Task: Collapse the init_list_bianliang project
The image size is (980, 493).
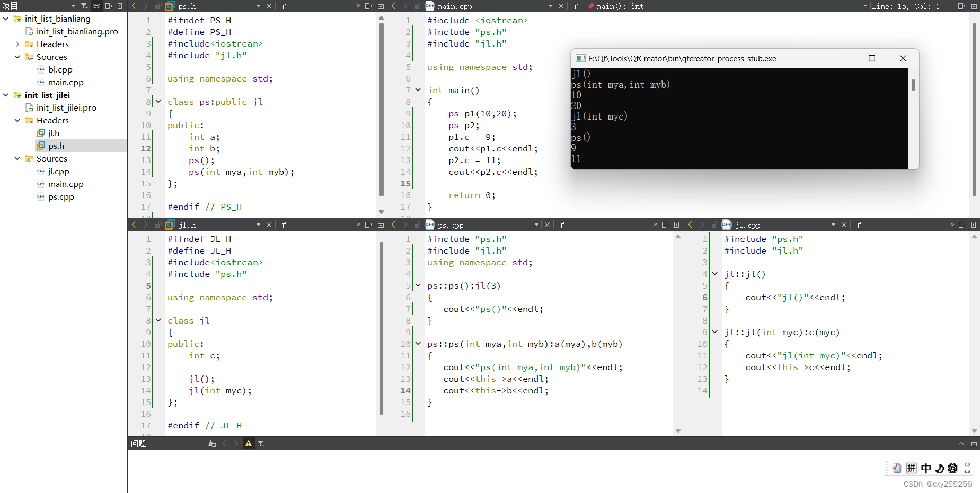Action: pyautogui.click(x=6, y=19)
